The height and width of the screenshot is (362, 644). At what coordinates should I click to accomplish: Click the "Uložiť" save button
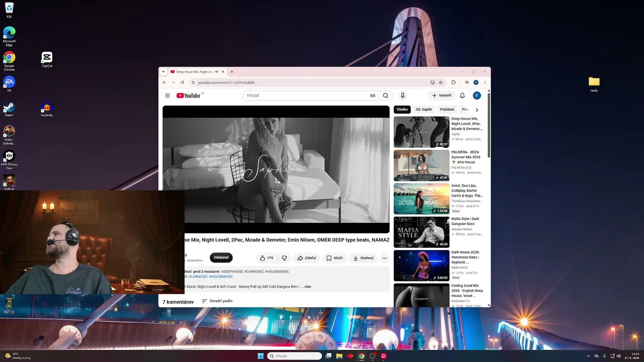pyautogui.click(x=334, y=258)
